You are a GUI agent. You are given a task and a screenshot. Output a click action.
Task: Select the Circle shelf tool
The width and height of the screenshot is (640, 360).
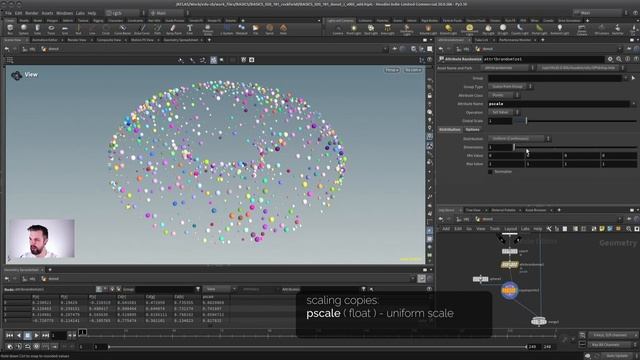tap(106, 29)
